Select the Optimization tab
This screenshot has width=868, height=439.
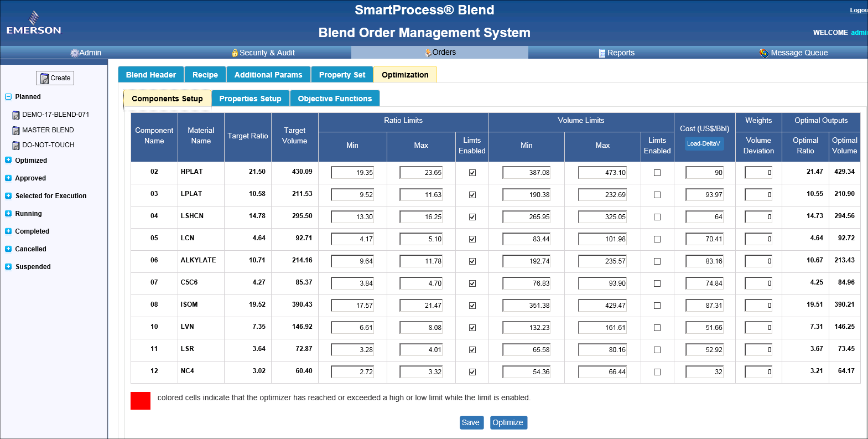click(x=405, y=75)
